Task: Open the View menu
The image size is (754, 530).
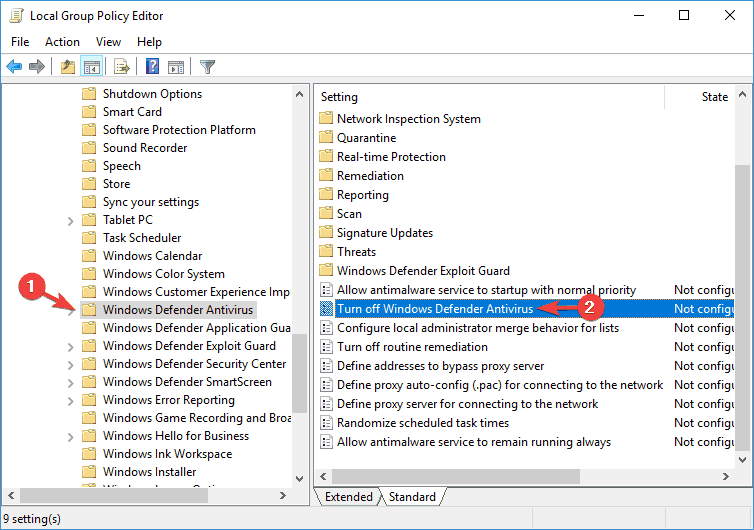Action: 108,42
